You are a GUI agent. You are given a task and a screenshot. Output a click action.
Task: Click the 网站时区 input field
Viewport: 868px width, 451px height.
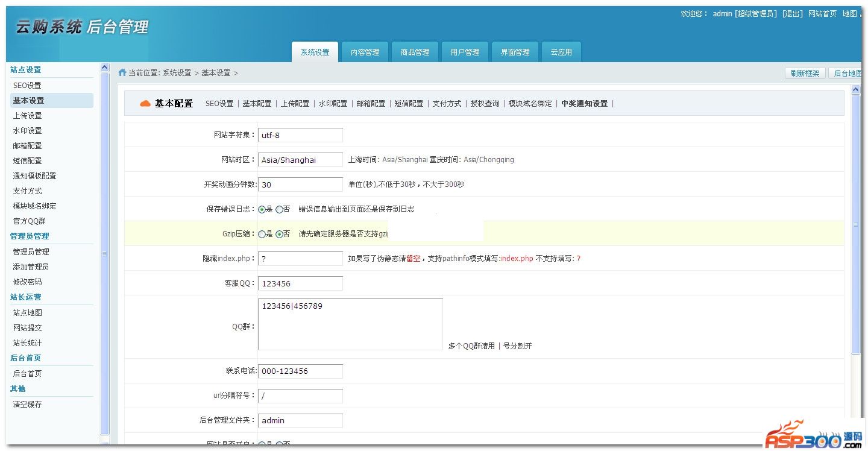point(300,160)
